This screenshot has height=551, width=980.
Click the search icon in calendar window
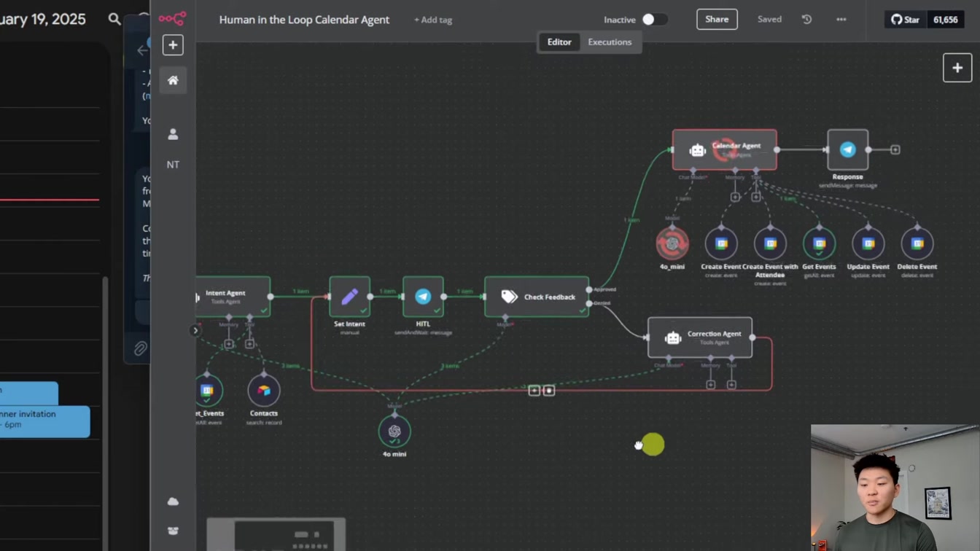coord(114,19)
